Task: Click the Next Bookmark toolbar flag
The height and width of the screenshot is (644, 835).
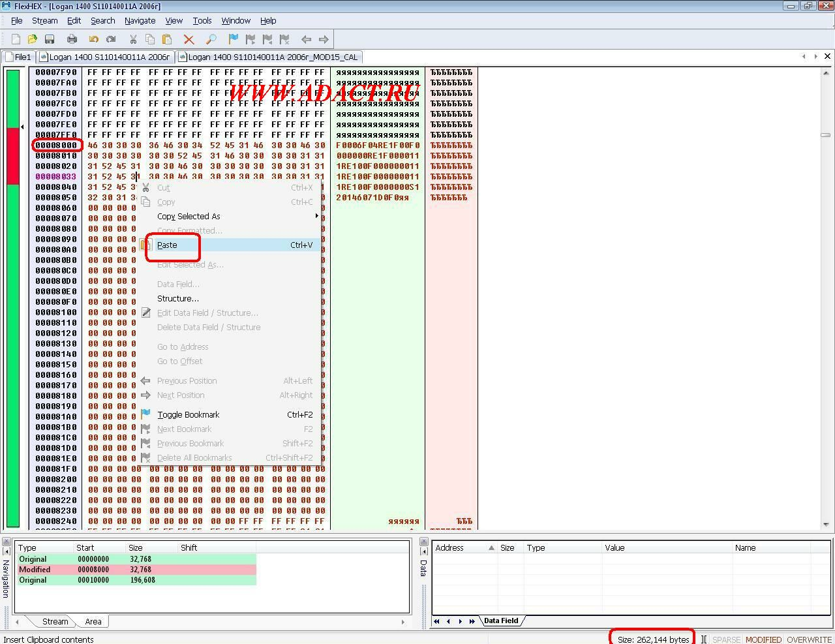Action: coord(250,39)
